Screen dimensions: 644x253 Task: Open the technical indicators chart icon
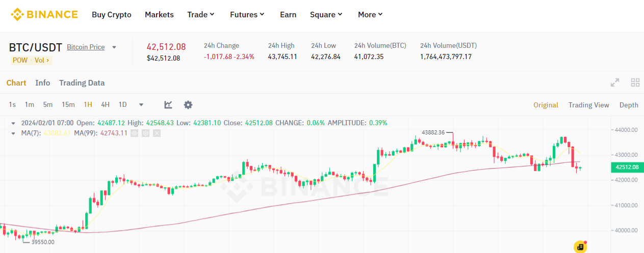tap(168, 105)
